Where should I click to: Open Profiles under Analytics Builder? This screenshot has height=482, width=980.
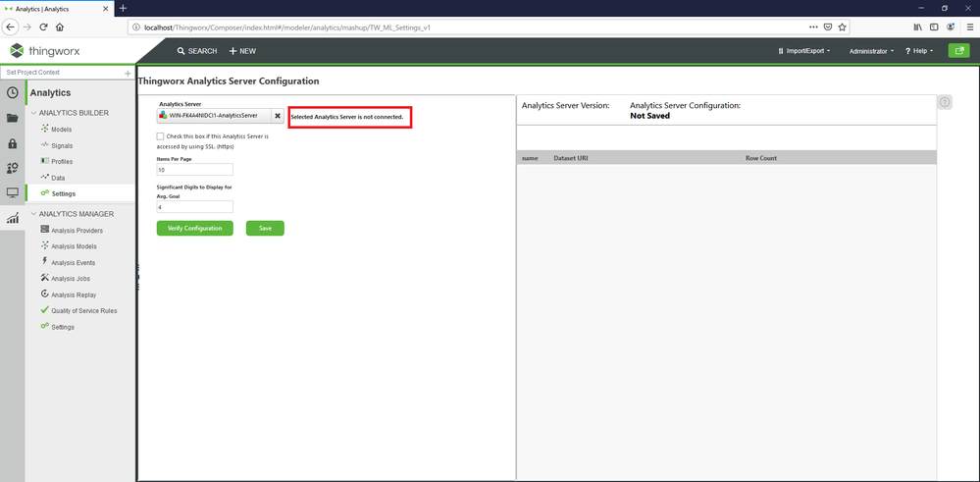point(62,161)
